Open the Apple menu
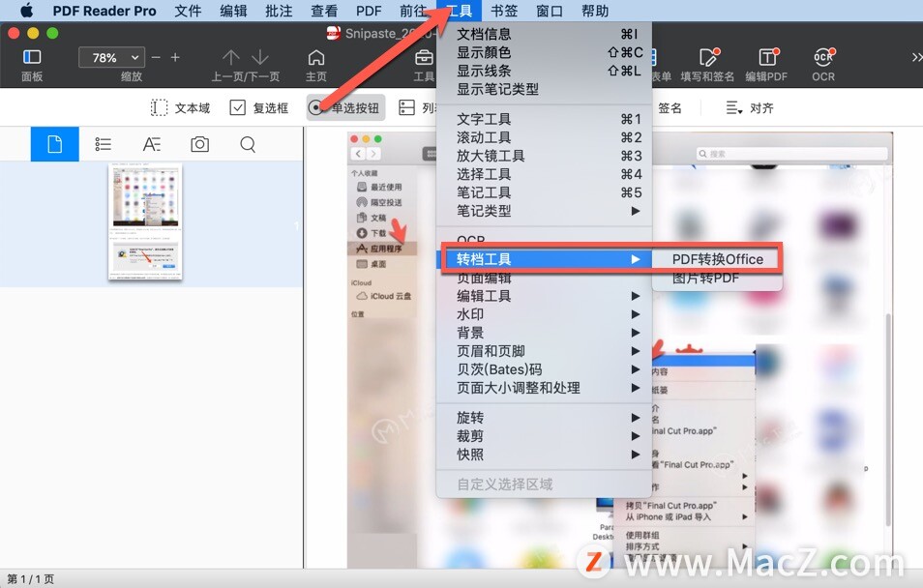This screenshot has height=588, width=923. [26, 11]
